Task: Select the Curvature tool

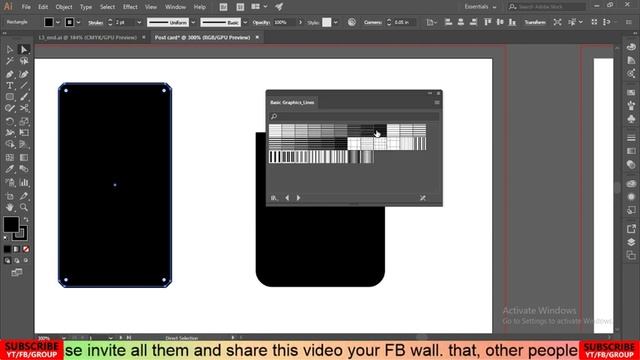Action: pos(24,74)
